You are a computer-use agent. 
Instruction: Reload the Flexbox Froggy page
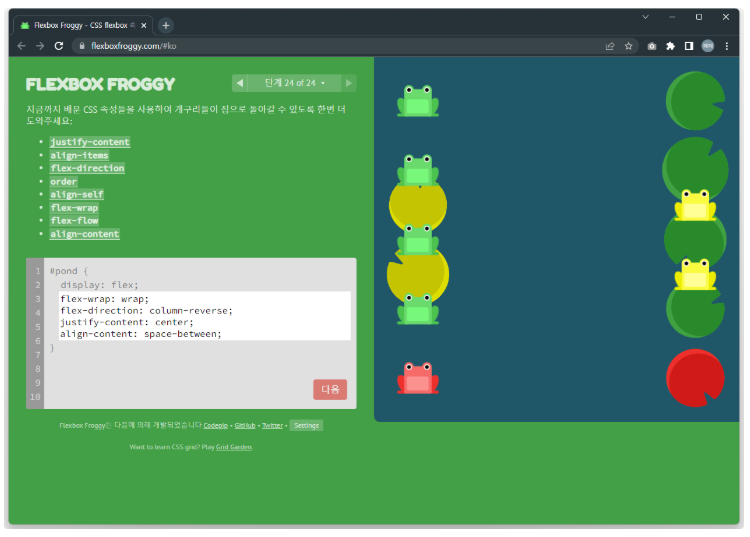click(x=59, y=46)
